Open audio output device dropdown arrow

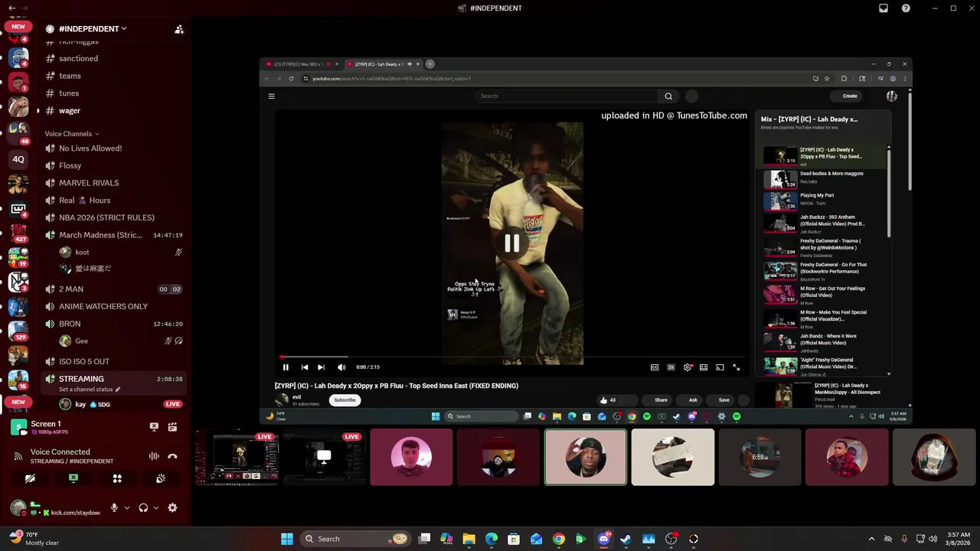pos(155,507)
